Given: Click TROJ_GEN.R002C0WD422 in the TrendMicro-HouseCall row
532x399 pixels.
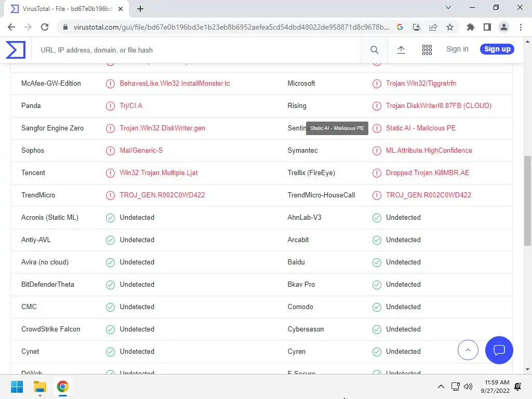Looking at the screenshot, I should pyautogui.click(x=429, y=195).
